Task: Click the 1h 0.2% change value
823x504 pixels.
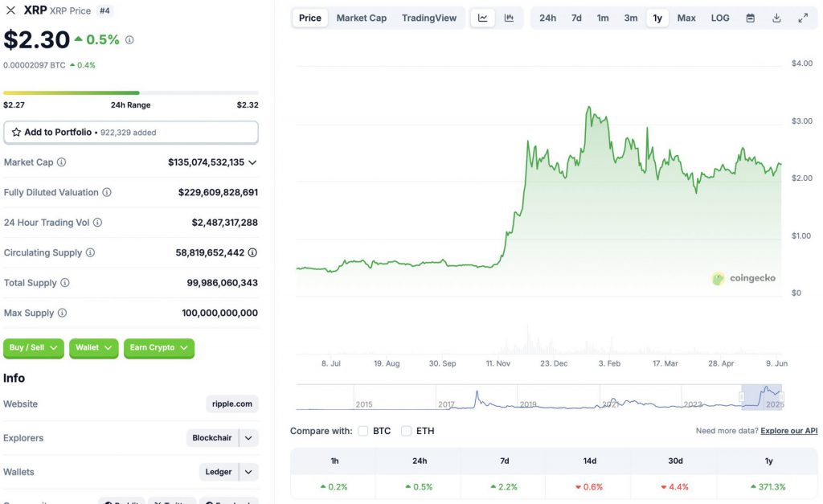Action: [334, 487]
